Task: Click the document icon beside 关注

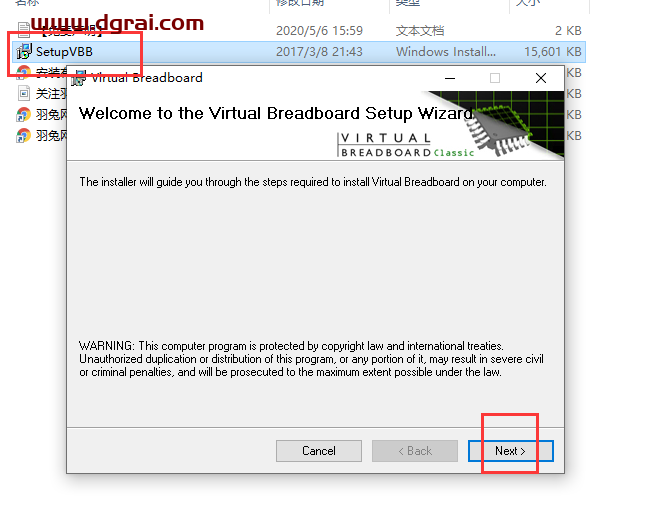Action: 24,93
